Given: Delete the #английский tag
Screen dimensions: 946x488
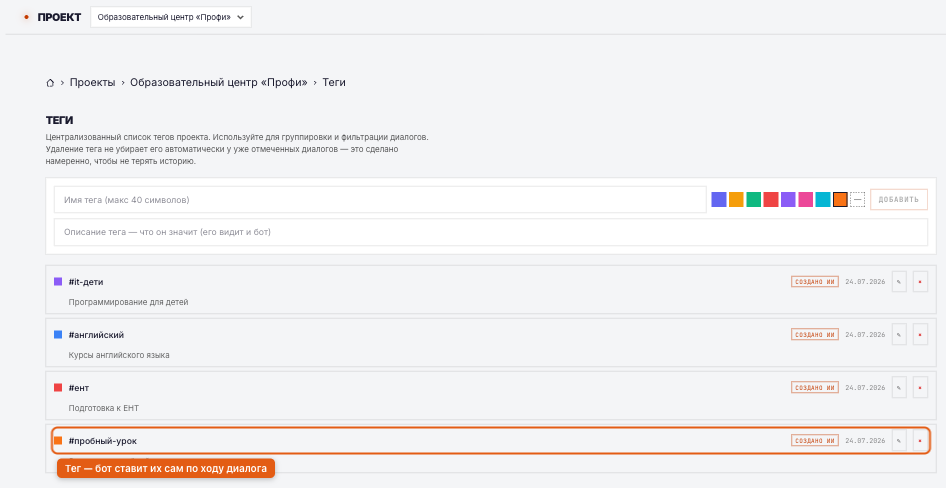Looking at the screenshot, I should [x=920, y=334].
